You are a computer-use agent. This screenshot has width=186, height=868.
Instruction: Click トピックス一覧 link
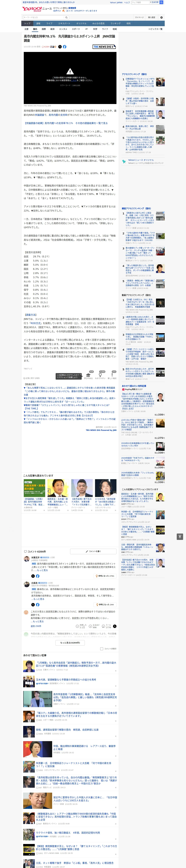click(x=155, y=29)
